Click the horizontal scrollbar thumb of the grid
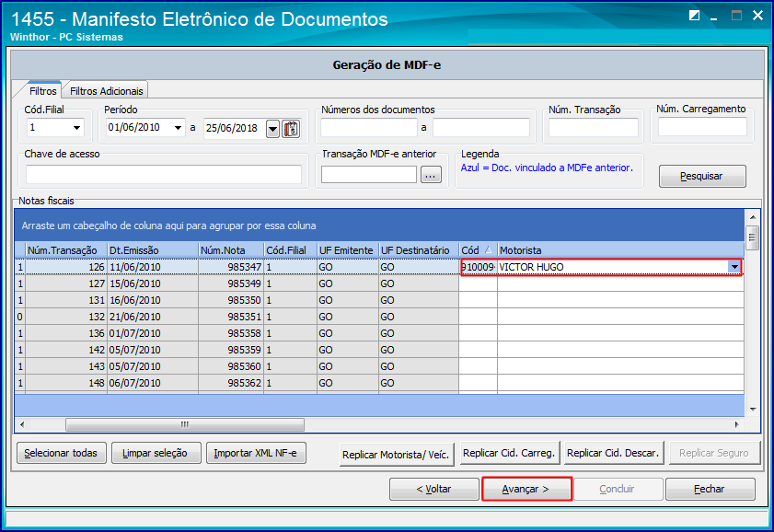 pyautogui.click(x=185, y=424)
